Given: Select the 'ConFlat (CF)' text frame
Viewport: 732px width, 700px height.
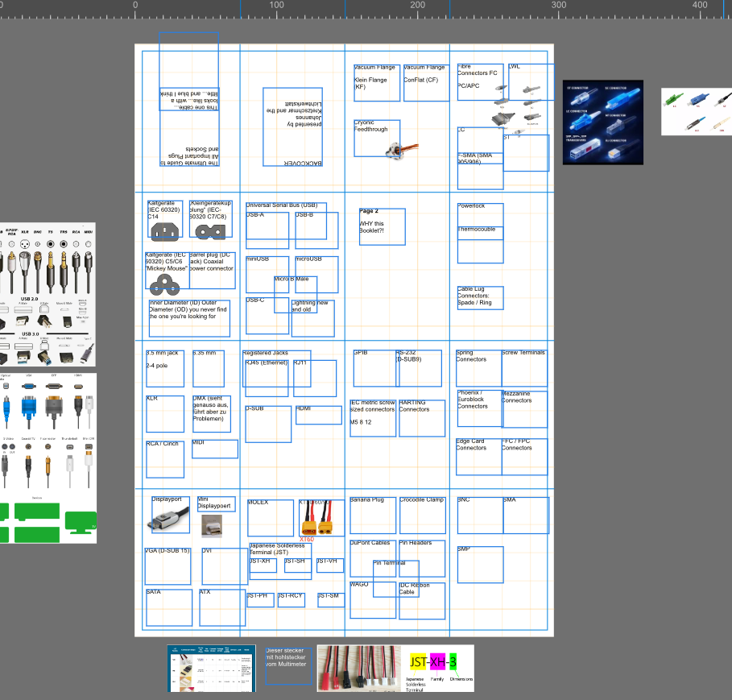Looking at the screenshot, I should point(426,83).
